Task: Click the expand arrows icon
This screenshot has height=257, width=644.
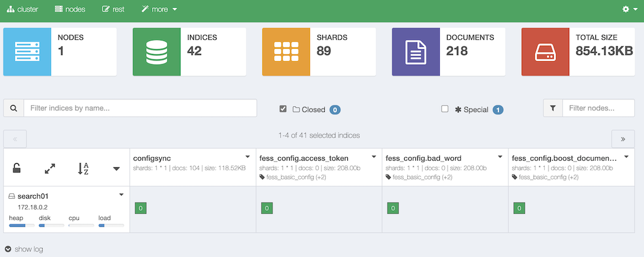Action: tap(50, 169)
